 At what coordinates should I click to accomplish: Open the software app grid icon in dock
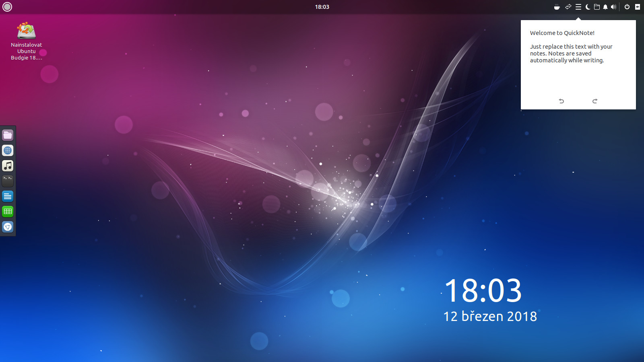pyautogui.click(x=8, y=150)
